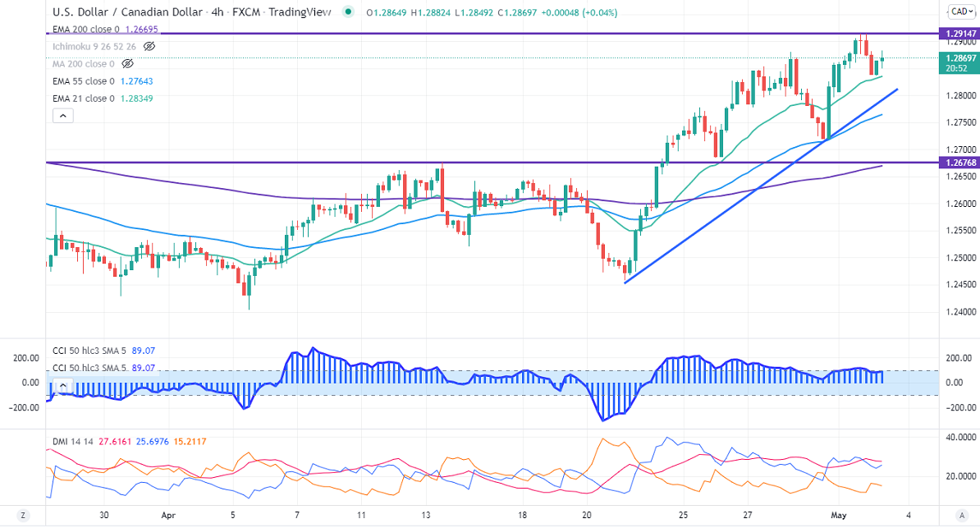This screenshot has width=980, height=528.
Task: Click the DMI value 25.6976
Action: tap(153, 442)
